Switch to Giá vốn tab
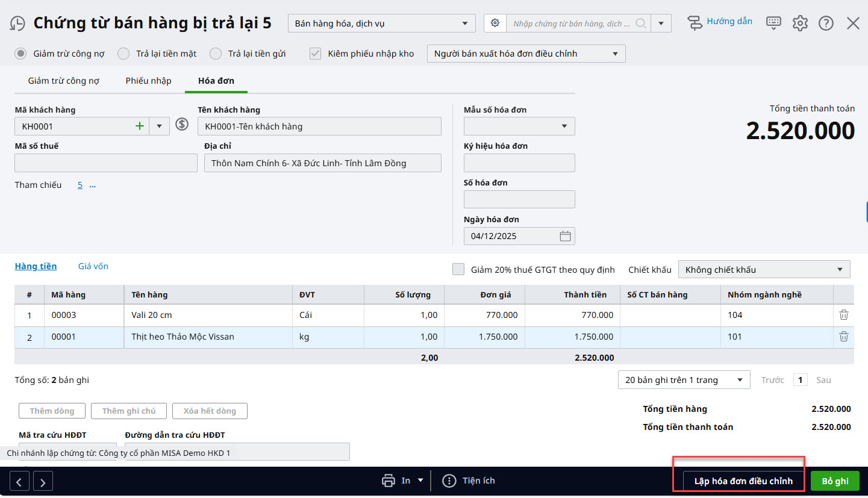This screenshot has width=868, height=498. click(93, 266)
